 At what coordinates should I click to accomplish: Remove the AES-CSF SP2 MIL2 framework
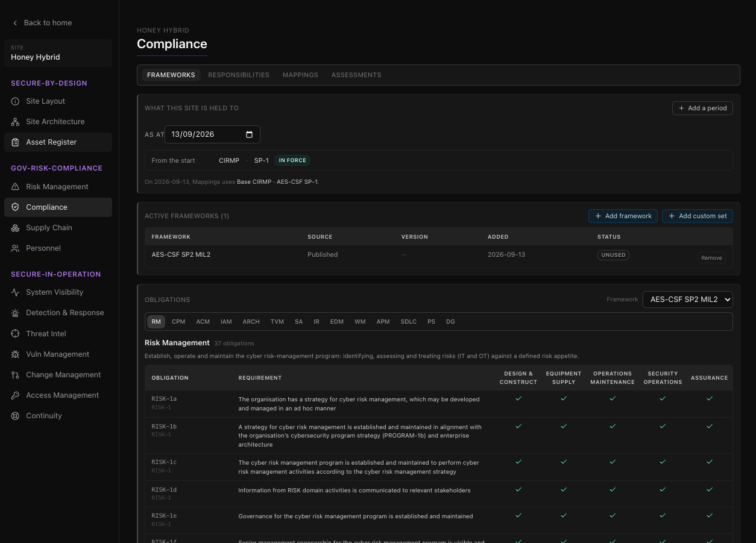[x=711, y=258]
